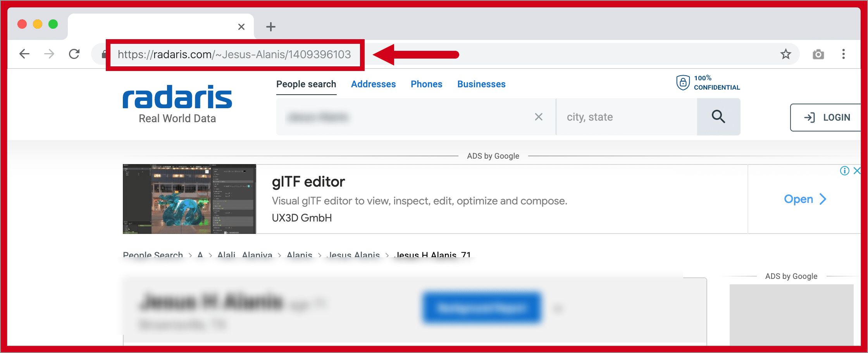Click the ad's Open link
The image size is (868, 353).
click(x=805, y=199)
